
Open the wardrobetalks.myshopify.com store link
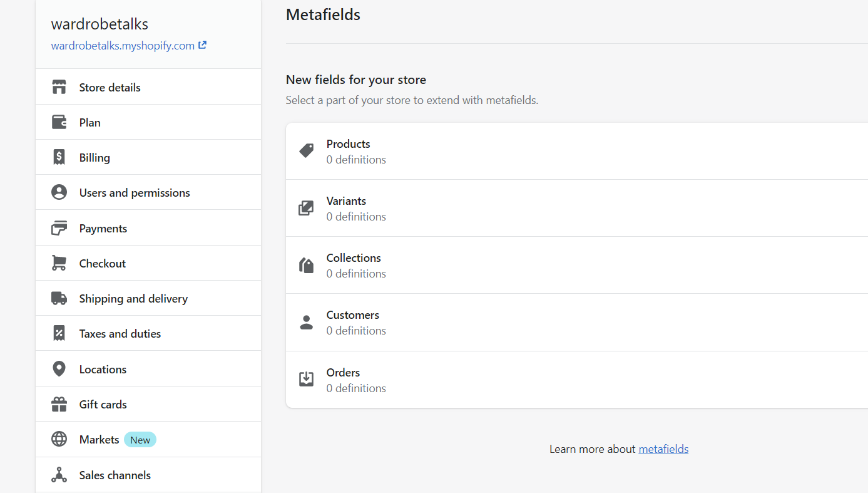click(x=129, y=45)
